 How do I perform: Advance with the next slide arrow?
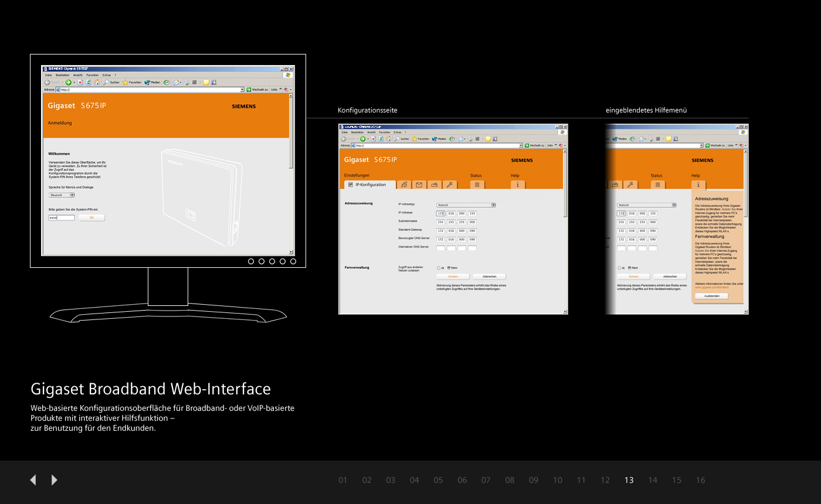[x=55, y=480]
